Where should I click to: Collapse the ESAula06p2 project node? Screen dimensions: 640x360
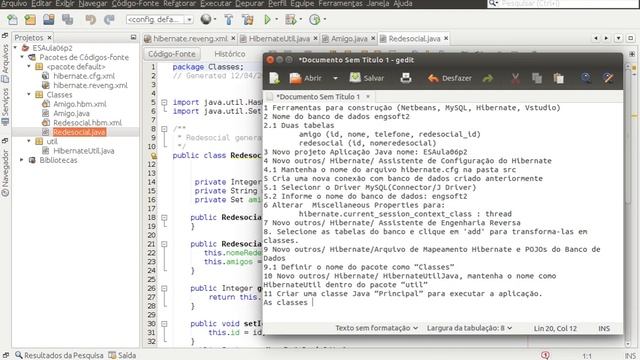coord(16,48)
